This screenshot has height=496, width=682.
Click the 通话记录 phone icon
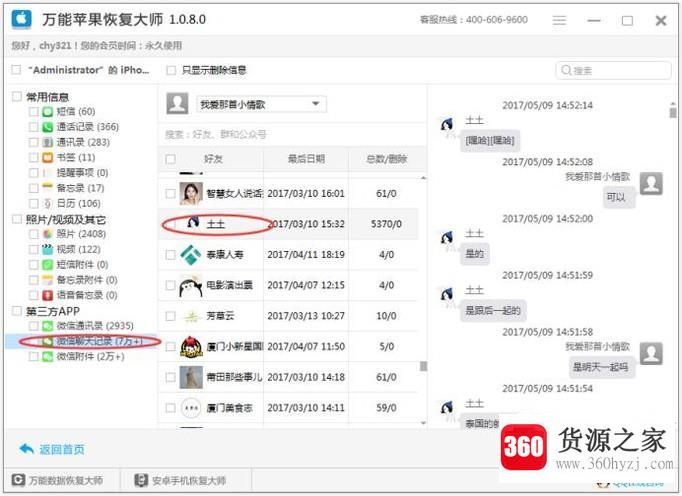tap(47, 127)
